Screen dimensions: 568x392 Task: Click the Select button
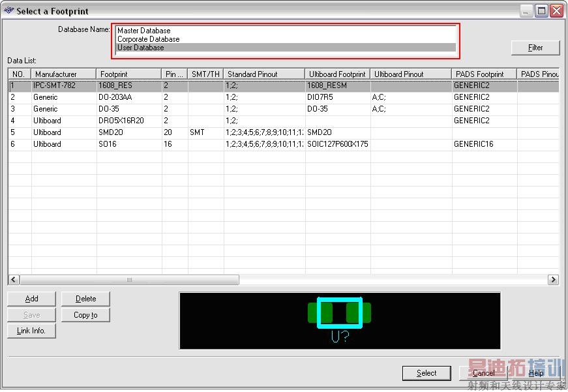click(426, 373)
